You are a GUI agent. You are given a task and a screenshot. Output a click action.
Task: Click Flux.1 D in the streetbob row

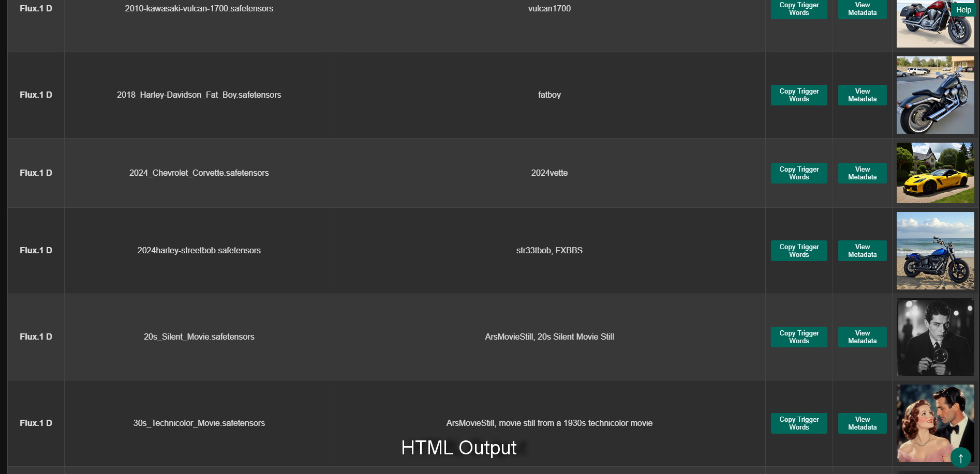click(36, 250)
